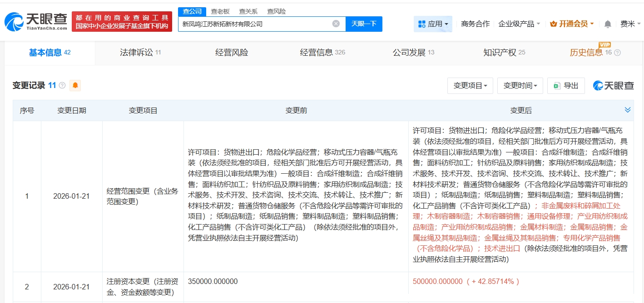This screenshot has width=644, height=303.
Task: Expand the 应用 apps dropdown
Action: click(x=433, y=24)
